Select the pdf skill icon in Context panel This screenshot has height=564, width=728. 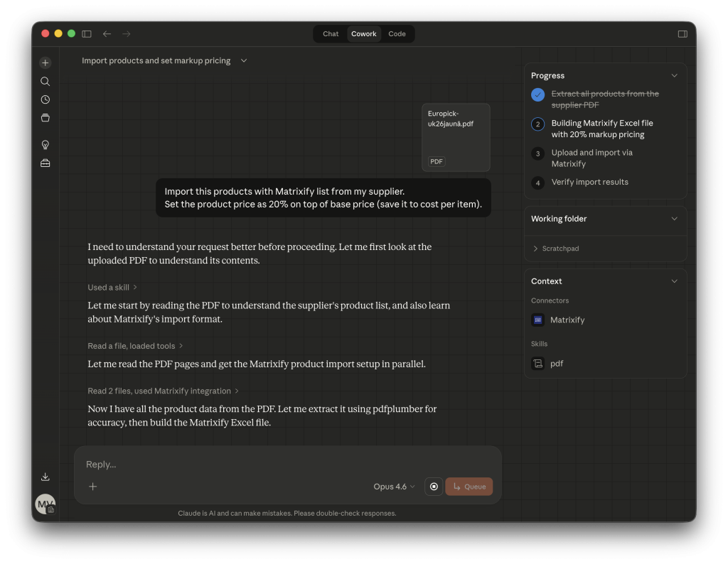coord(538,363)
